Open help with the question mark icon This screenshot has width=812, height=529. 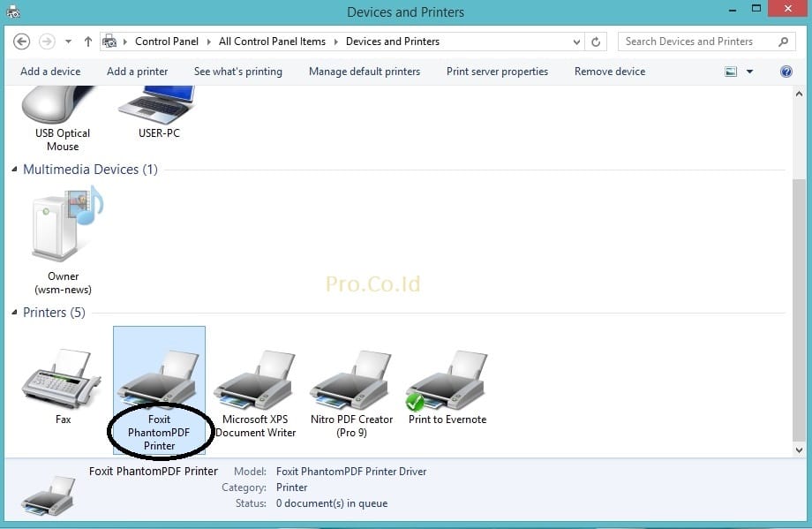pos(786,72)
